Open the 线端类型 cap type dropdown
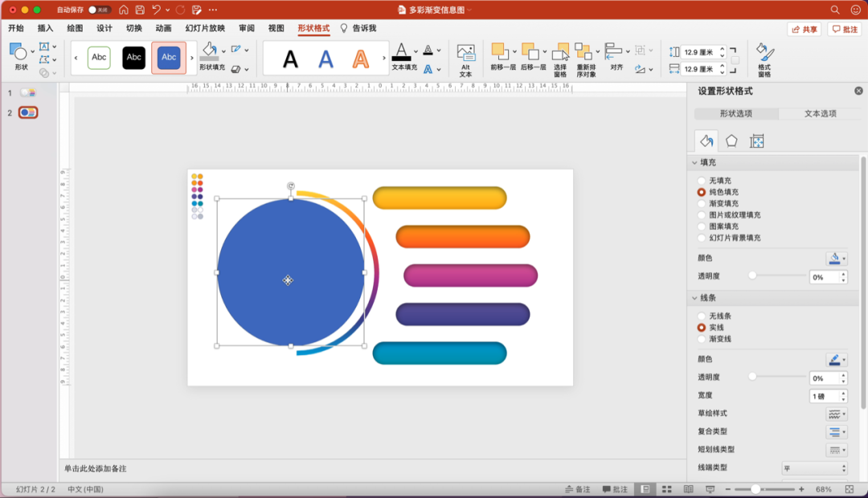The image size is (868, 498). (814, 468)
